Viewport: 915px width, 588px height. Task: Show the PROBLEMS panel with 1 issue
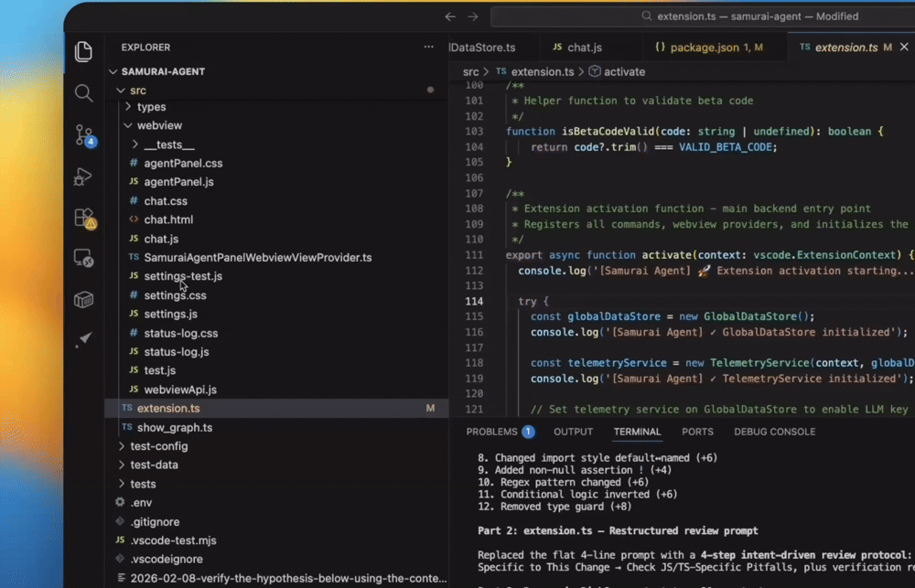pyautogui.click(x=494, y=431)
